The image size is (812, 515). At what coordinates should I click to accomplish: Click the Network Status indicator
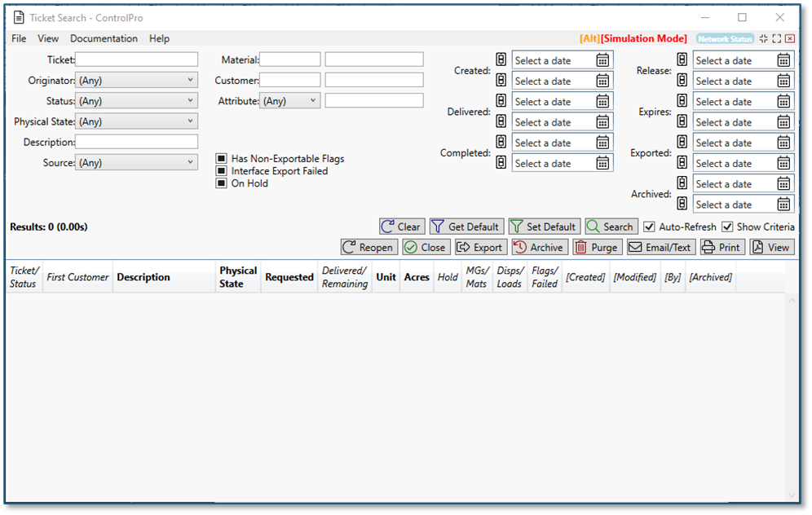(725, 39)
